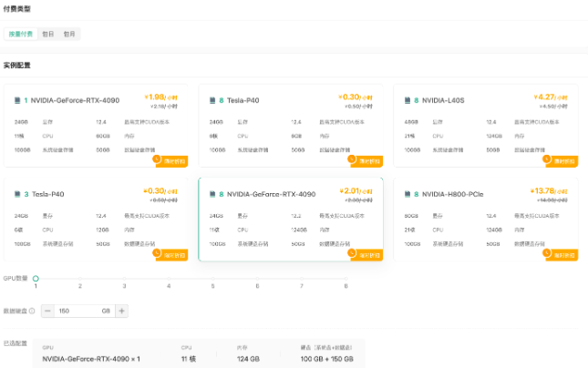This screenshot has height=368, width=588.
Task: Click the discount badge on ¥1.98 RTX-4090 card
Action: pyautogui.click(x=170, y=160)
